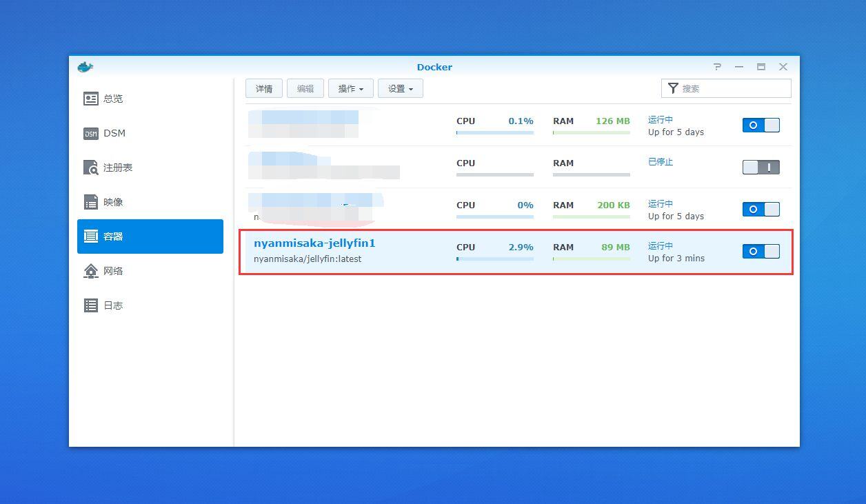Click the 映像 image list icon

(x=91, y=202)
